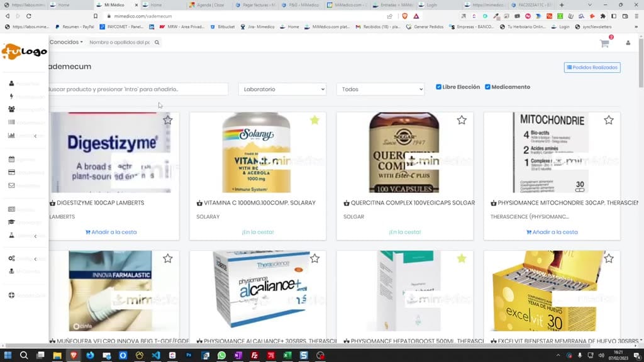Open FileZilla from the Windows taskbar
The height and width of the screenshot is (362, 644).
[x=255, y=355]
